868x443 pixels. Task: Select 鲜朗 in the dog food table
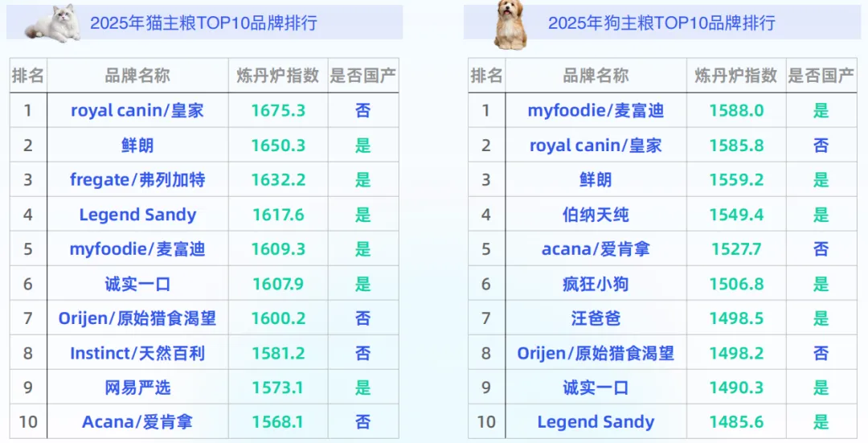pyautogui.click(x=596, y=180)
